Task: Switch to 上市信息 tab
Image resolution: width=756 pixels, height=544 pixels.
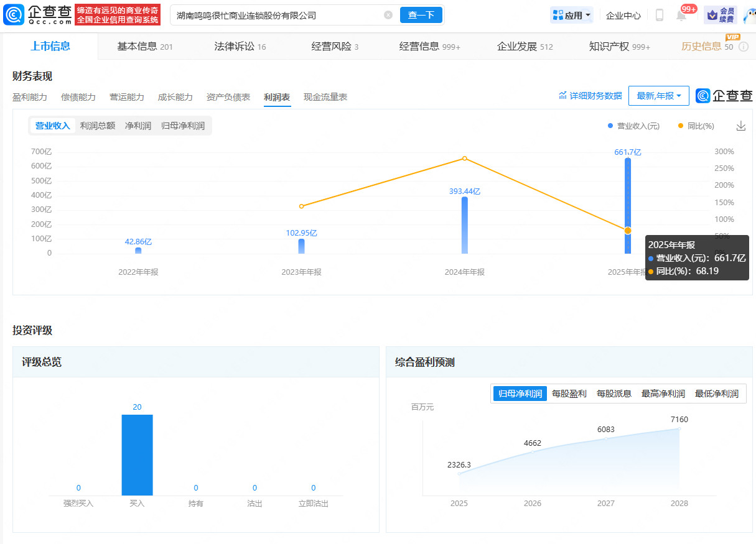Action: (50, 46)
